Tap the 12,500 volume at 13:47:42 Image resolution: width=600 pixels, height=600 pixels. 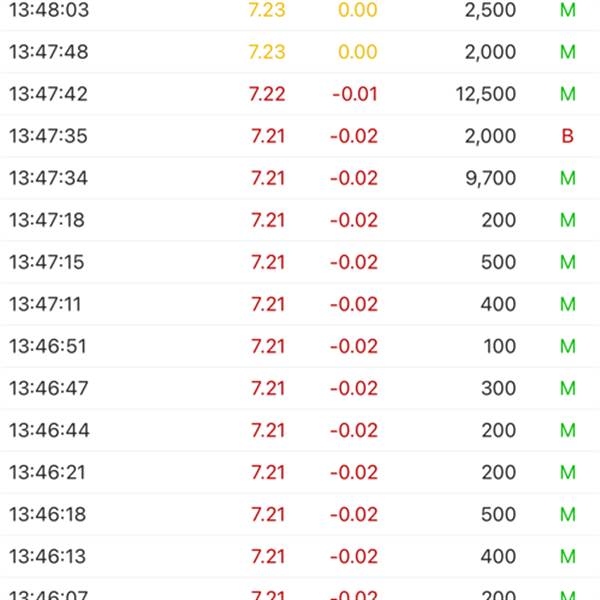click(x=486, y=94)
